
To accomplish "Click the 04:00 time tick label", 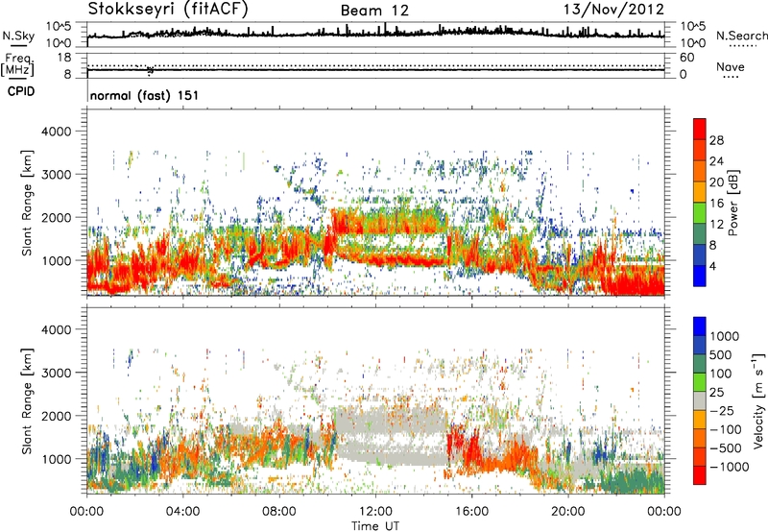I will point(182,512).
